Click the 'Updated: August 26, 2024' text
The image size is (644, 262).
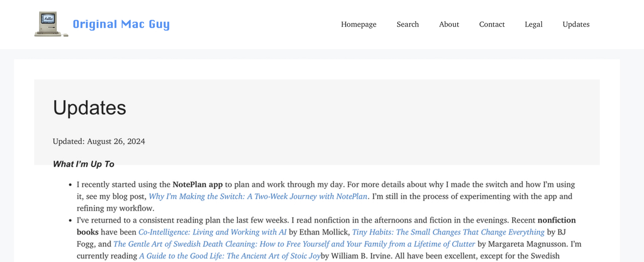(99, 141)
